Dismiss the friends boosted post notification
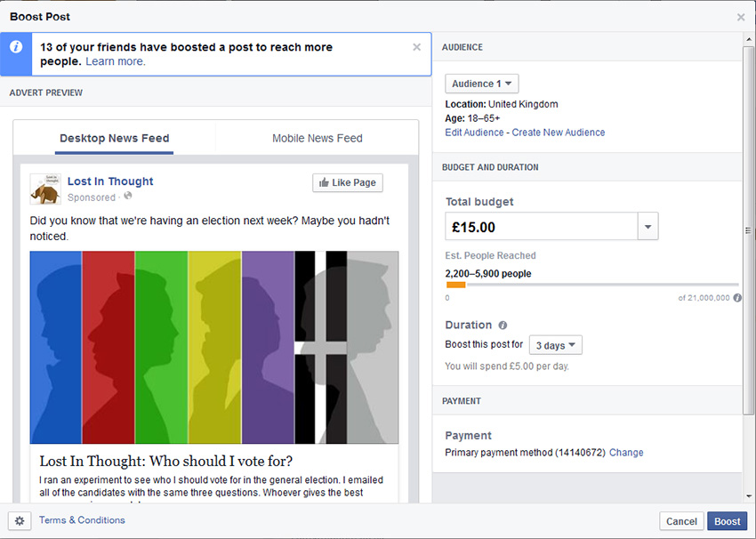Image resolution: width=756 pixels, height=539 pixels. (x=416, y=47)
